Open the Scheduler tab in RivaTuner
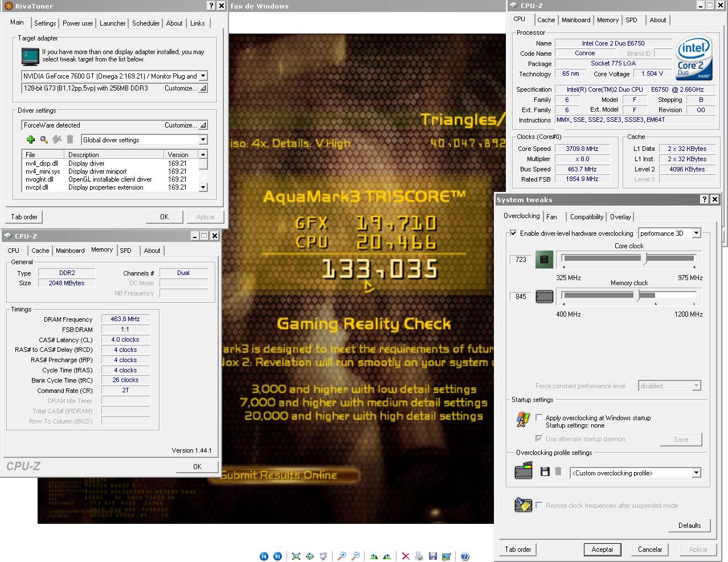728x562 pixels. tap(146, 23)
